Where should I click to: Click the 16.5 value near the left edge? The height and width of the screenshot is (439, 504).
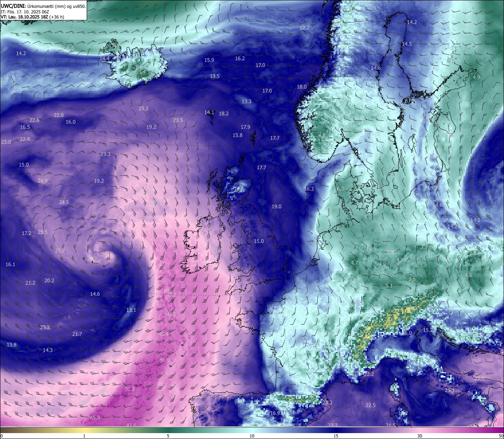tap(25, 127)
